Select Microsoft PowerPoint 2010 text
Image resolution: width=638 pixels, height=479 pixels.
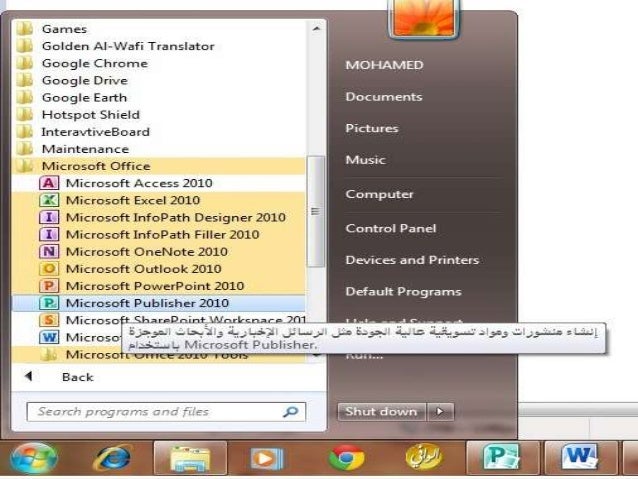(155, 286)
